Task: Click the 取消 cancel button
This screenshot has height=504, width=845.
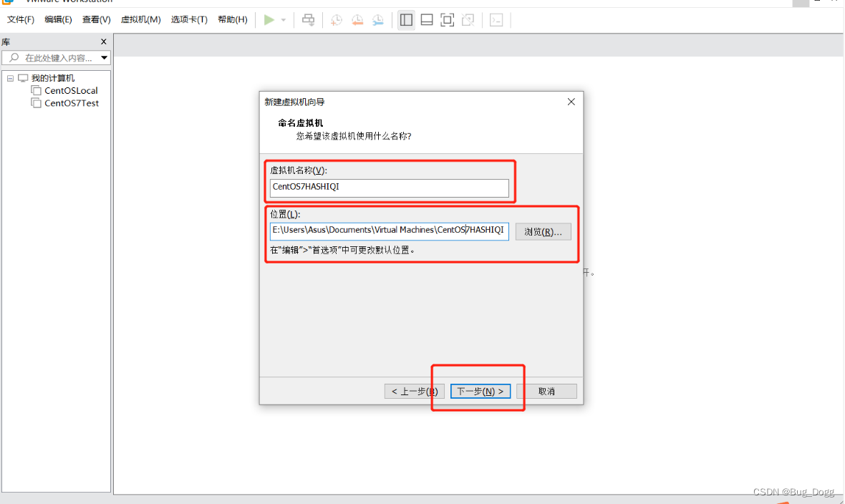Action: (546, 392)
